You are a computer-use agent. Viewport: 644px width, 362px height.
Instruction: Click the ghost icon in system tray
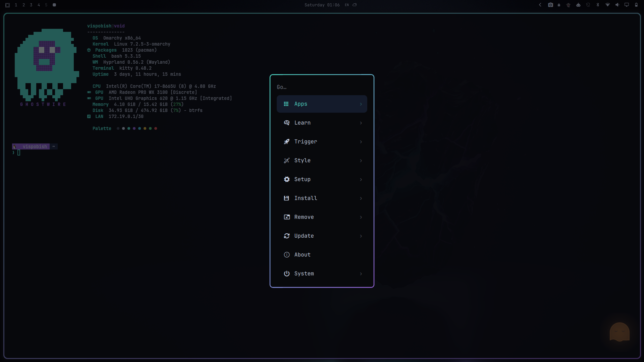coord(568,5)
